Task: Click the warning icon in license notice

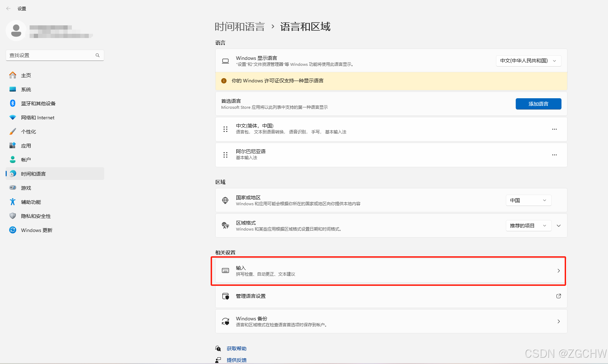Action: tap(224, 81)
